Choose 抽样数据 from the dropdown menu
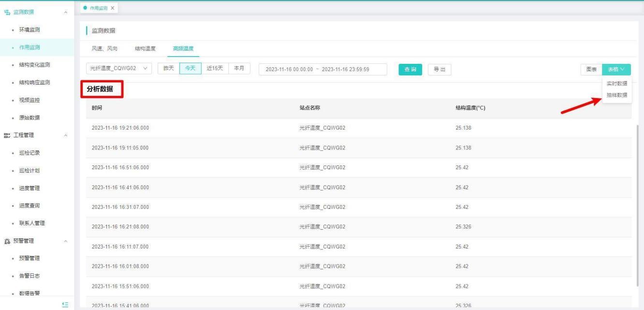 point(616,95)
